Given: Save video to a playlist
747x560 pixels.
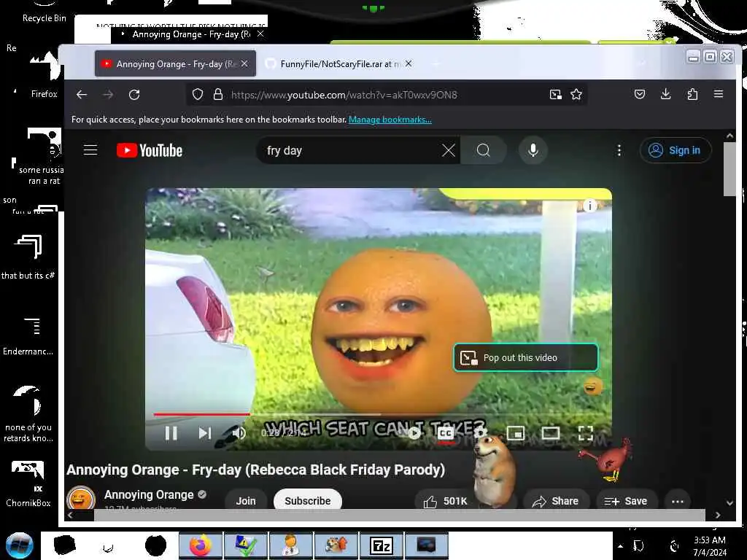Looking at the screenshot, I should tap(626, 501).
